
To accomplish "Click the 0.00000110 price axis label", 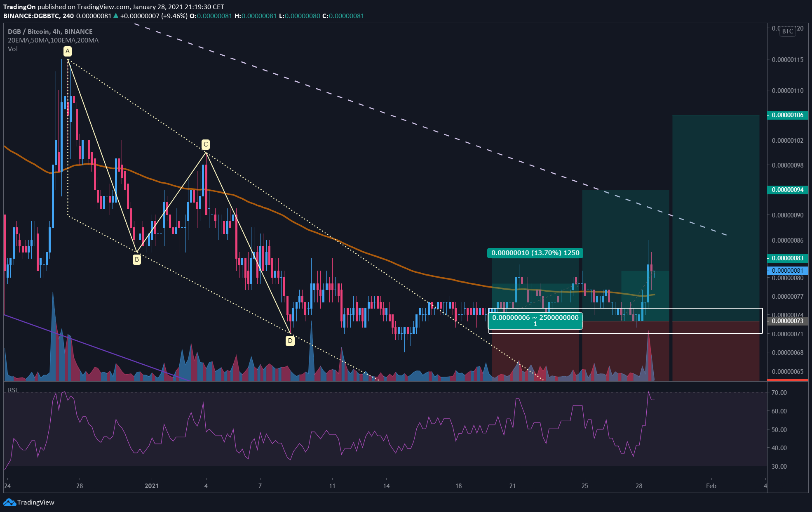I will (x=788, y=91).
